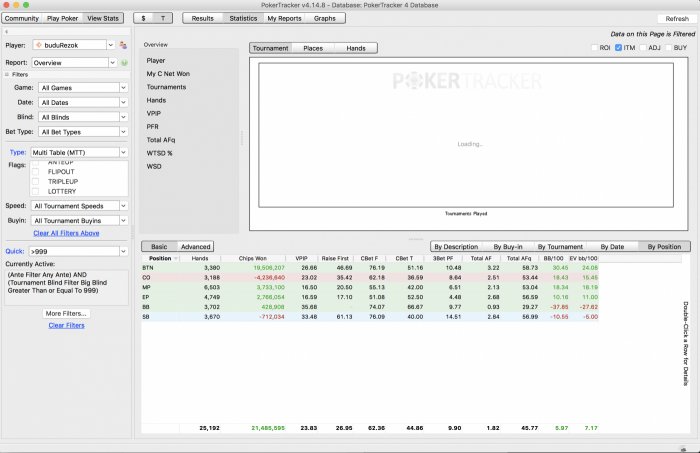Image resolution: width=700 pixels, height=453 pixels.
Task: Select the SB row in the table
Action: (370, 317)
